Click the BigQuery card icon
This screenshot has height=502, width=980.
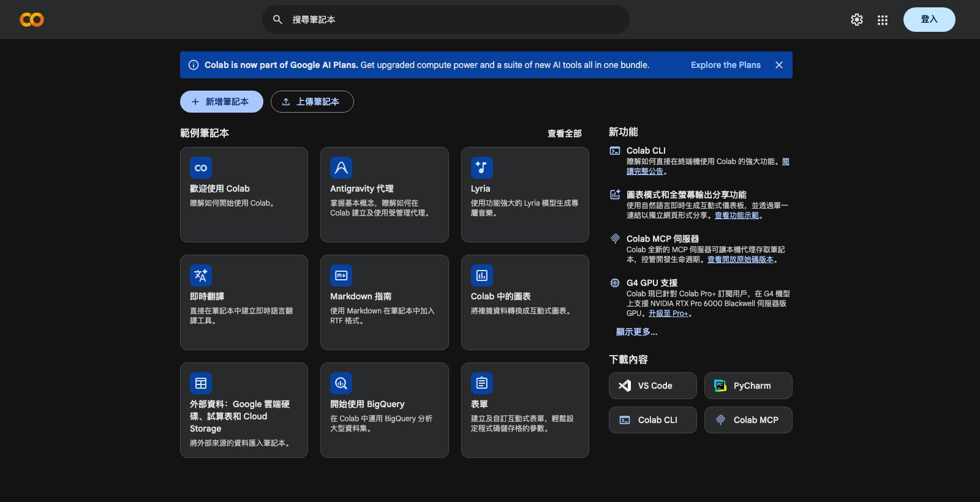click(341, 383)
